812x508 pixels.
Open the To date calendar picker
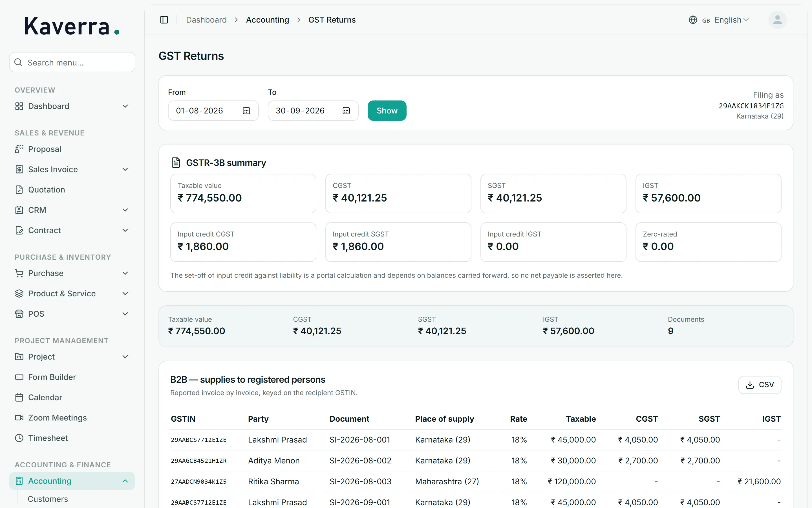tap(346, 111)
